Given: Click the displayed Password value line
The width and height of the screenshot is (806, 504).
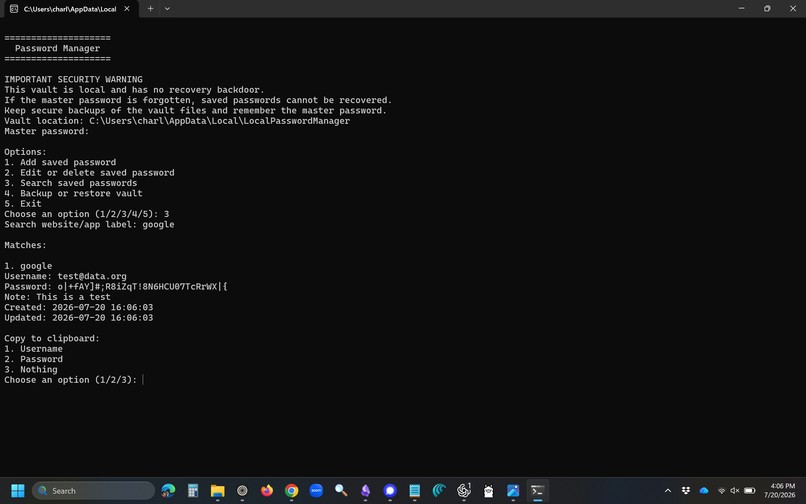Looking at the screenshot, I should [x=116, y=286].
